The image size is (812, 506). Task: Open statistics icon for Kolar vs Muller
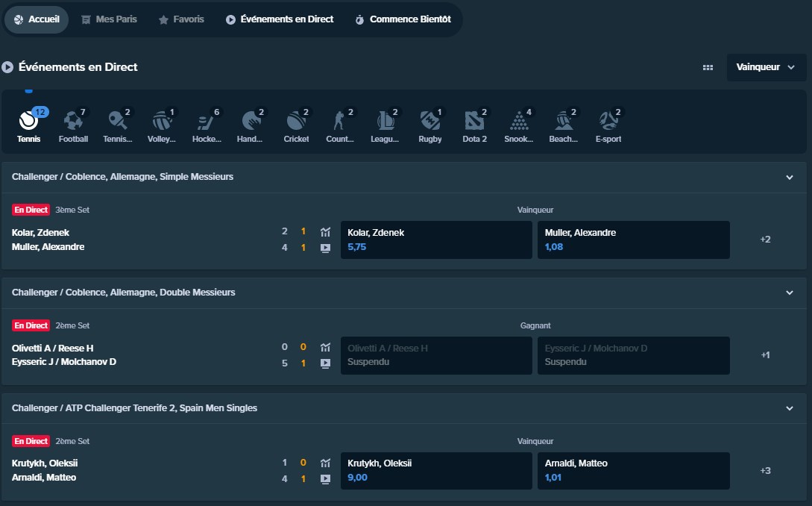click(325, 232)
